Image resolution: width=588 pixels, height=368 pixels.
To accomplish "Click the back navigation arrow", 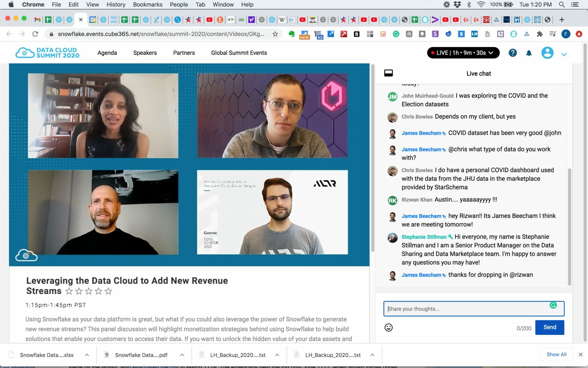I will (9, 34).
